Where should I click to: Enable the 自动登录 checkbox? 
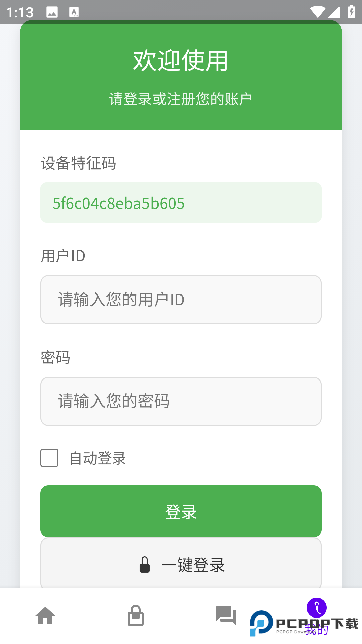coord(49,458)
